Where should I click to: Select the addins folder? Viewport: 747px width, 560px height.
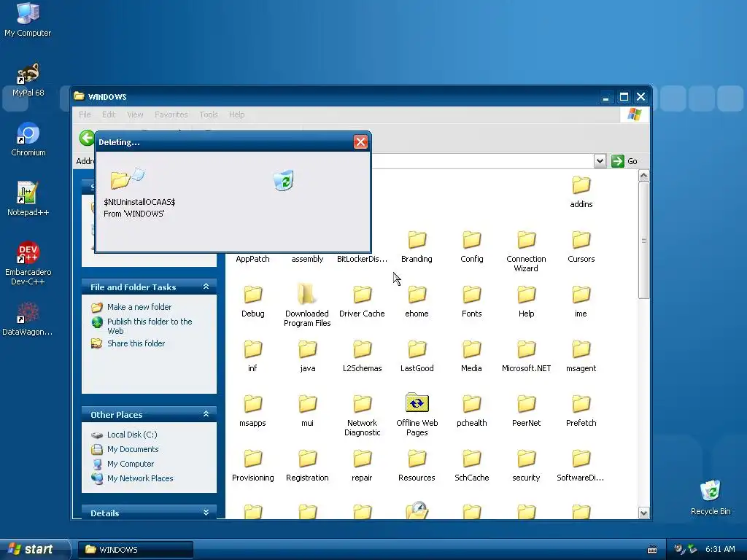[581, 192]
